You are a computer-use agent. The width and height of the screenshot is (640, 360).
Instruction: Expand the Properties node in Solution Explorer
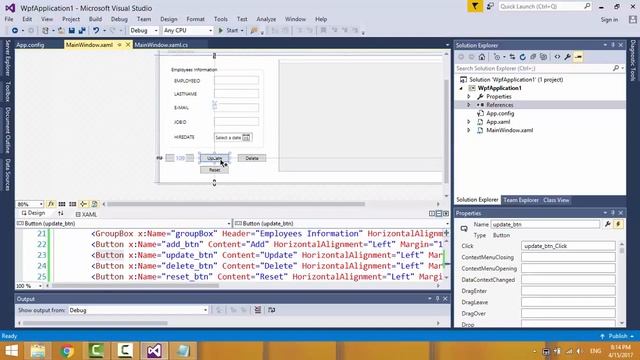point(469,97)
